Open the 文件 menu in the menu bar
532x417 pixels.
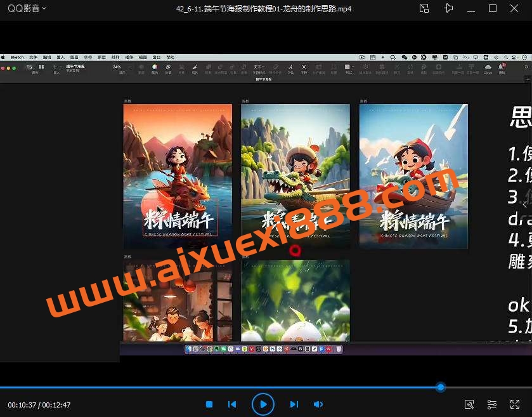click(33, 57)
